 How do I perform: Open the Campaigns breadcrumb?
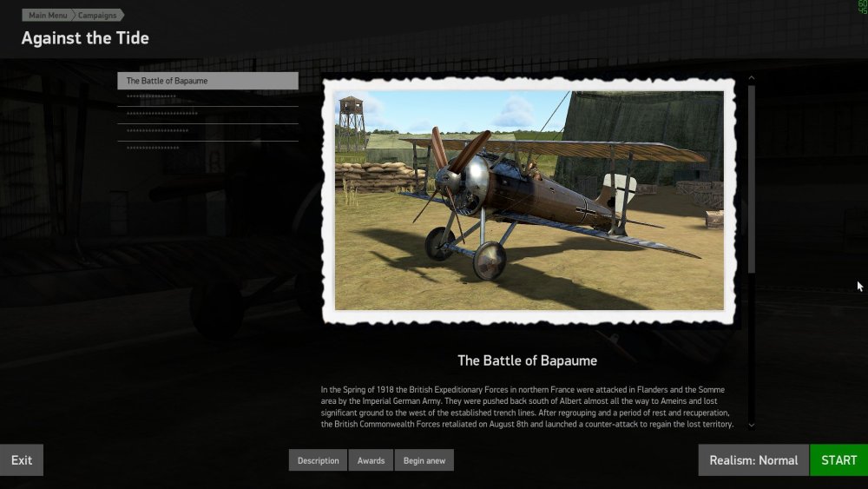click(x=97, y=15)
